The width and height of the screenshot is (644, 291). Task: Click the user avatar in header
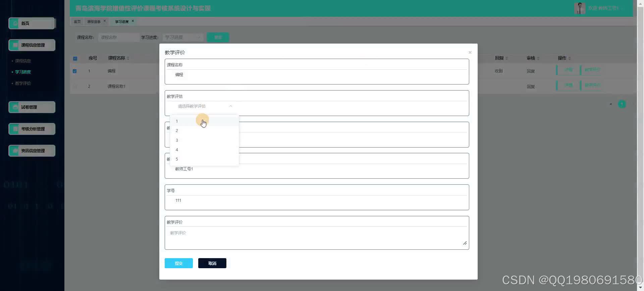coord(580,8)
